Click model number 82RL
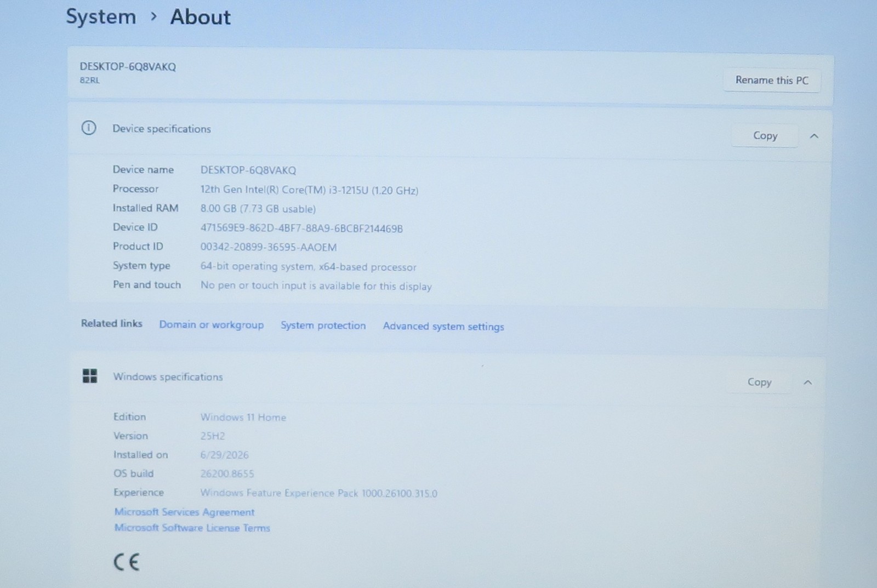The image size is (877, 588). 90,80
